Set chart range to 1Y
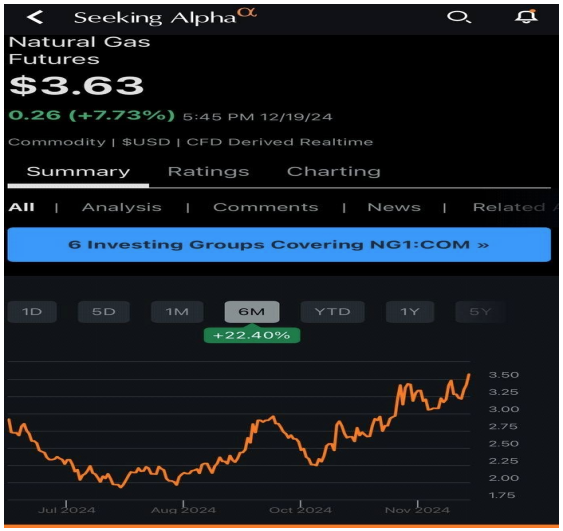Viewport: 563px width, 531px height. click(410, 312)
